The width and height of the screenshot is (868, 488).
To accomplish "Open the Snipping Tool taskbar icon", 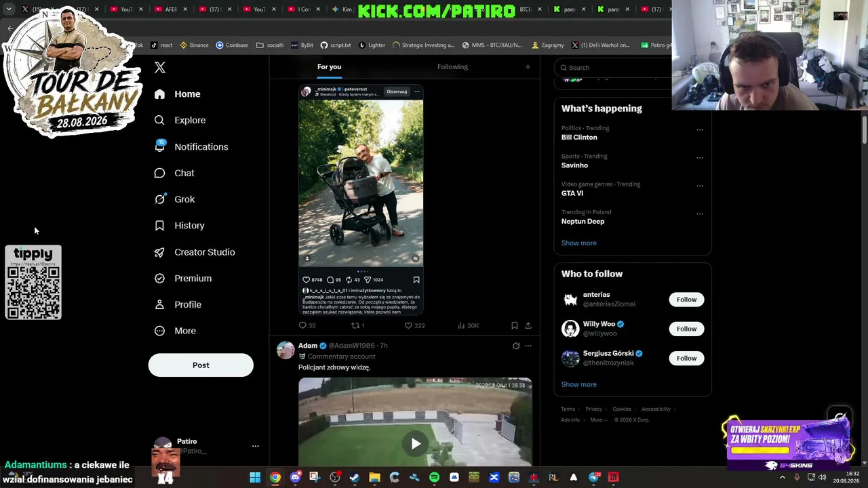I will coord(315,477).
